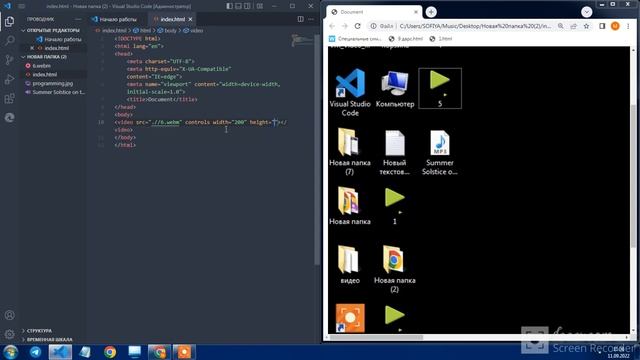Close index.html from the open editors list
Viewport: 640px width, 360px height.
point(32,48)
